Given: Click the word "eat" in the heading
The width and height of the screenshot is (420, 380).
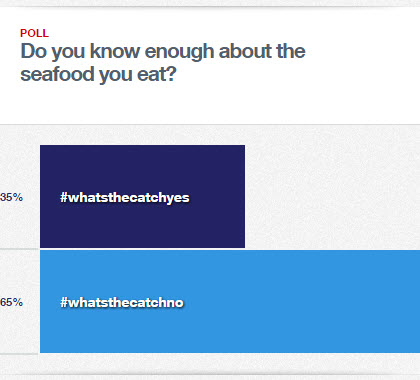Looking at the screenshot, I should [151, 74].
